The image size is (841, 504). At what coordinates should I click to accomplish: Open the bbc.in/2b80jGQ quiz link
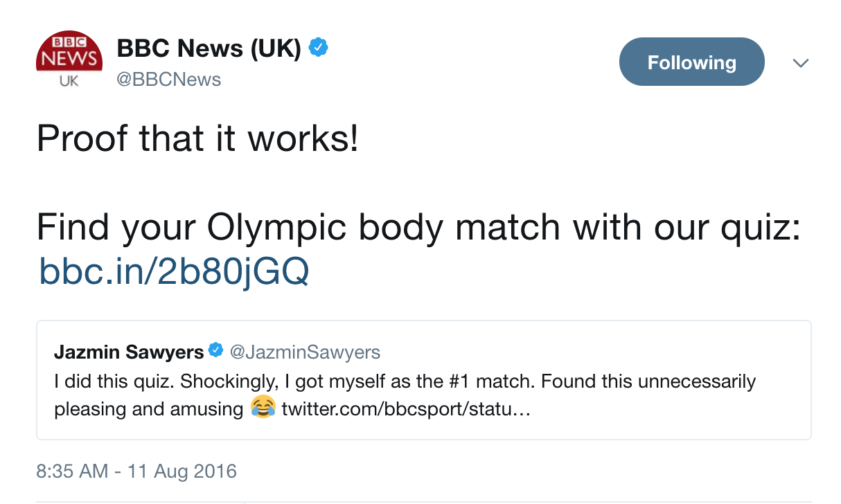[174, 272]
